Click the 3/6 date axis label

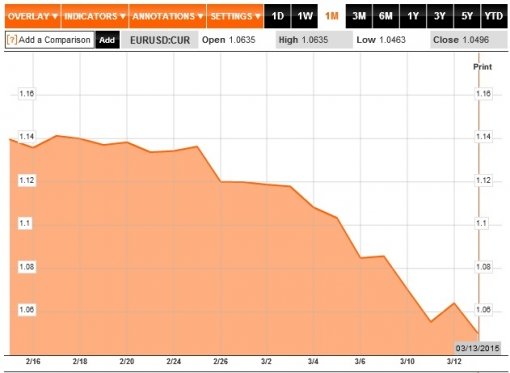(360, 361)
